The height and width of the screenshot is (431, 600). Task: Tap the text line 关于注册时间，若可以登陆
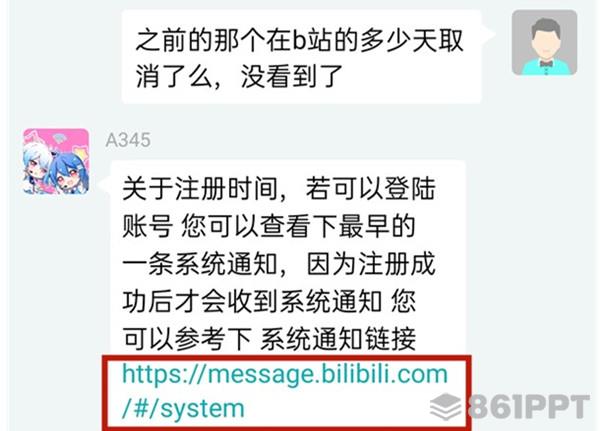point(279,189)
